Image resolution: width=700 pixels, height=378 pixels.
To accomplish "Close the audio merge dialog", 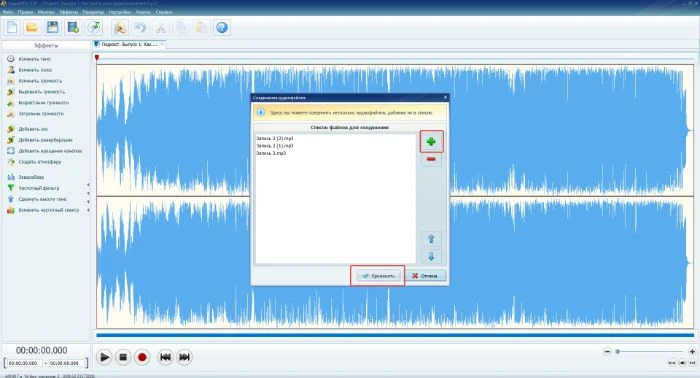I will [445, 97].
